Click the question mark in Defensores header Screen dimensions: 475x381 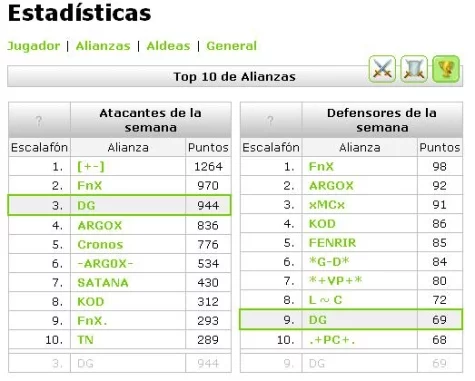270,121
